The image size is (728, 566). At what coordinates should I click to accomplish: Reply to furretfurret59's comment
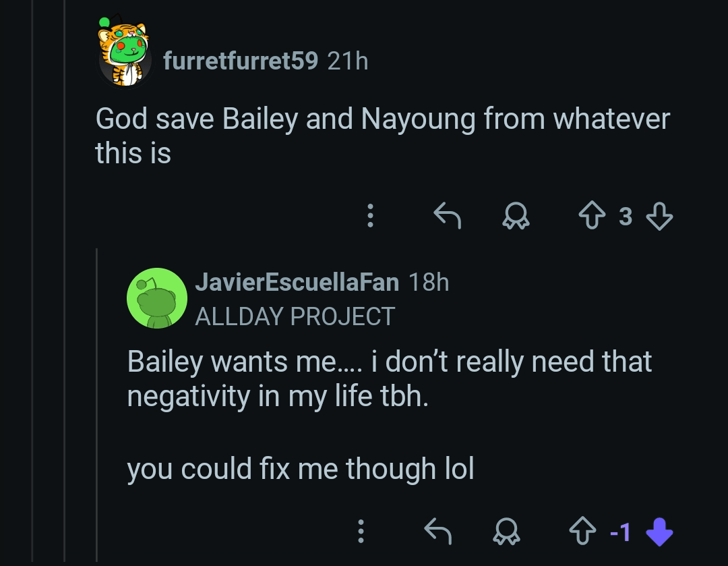pyautogui.click(x=446, y=216)
